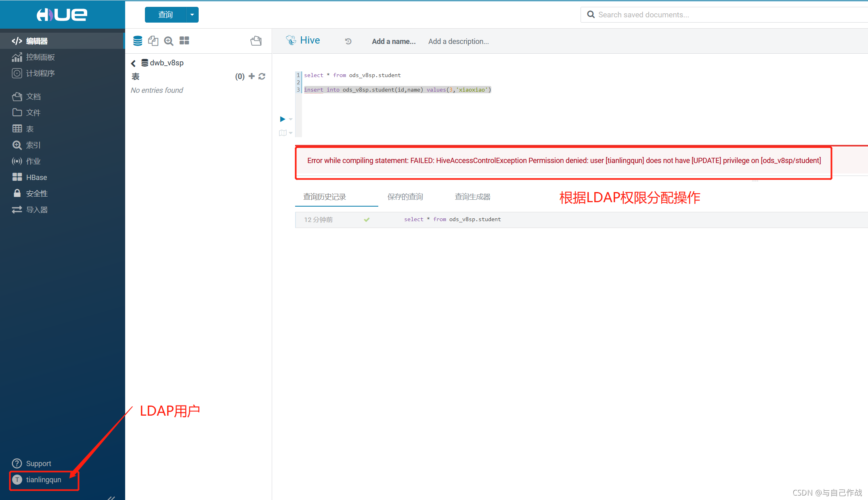868x500 pixels.
Task: Click the blue 查询 button
Action: click(166, 15)
